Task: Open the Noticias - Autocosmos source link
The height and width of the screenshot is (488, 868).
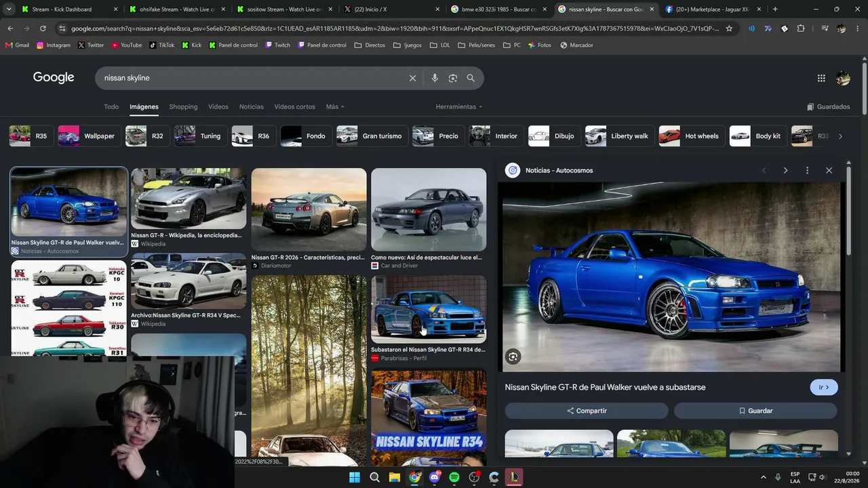Action: click(x=559, y=170)
